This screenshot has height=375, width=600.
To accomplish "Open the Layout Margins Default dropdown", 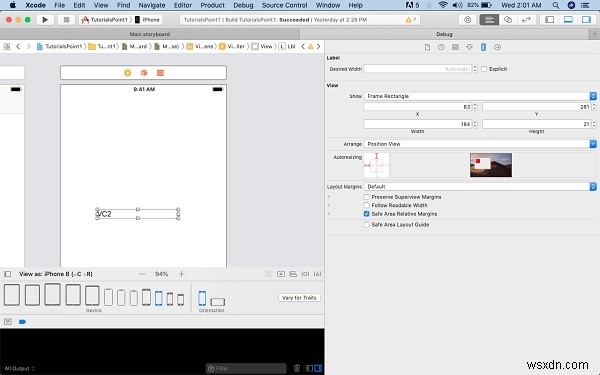I will [x=480, y=186].
